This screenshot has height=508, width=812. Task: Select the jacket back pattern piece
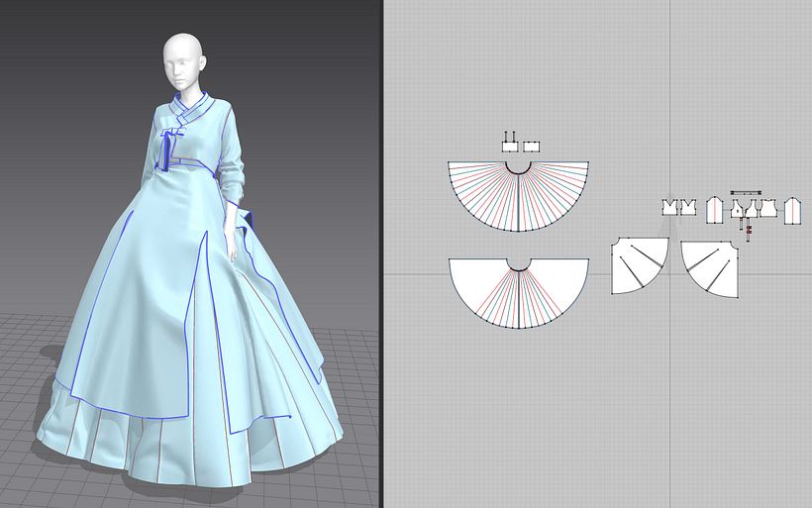pos(768,209)
